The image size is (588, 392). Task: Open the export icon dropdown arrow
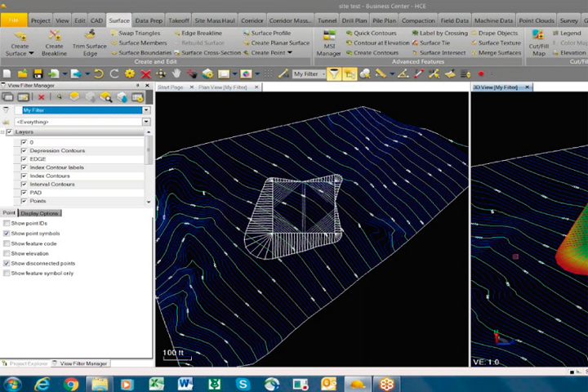click(x=87, y=73)
